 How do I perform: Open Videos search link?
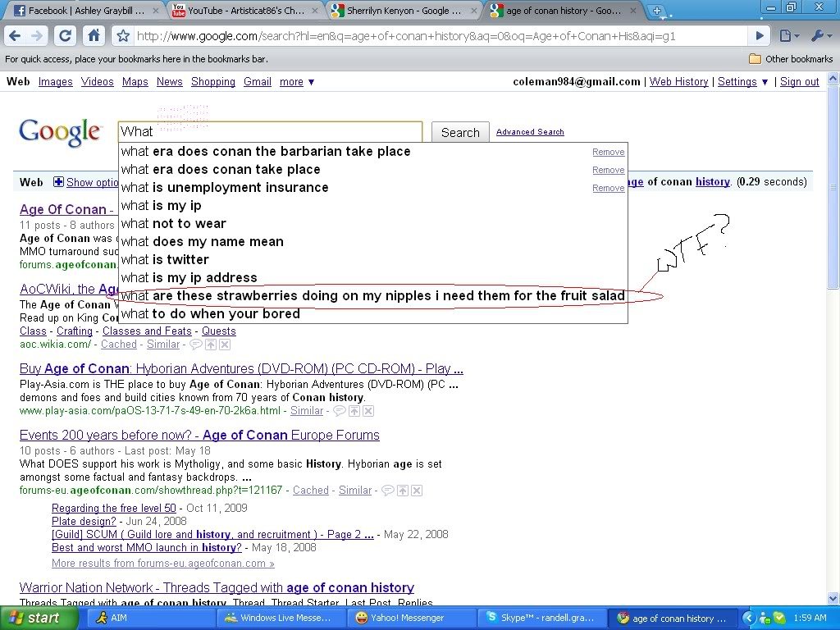point(97,81)
